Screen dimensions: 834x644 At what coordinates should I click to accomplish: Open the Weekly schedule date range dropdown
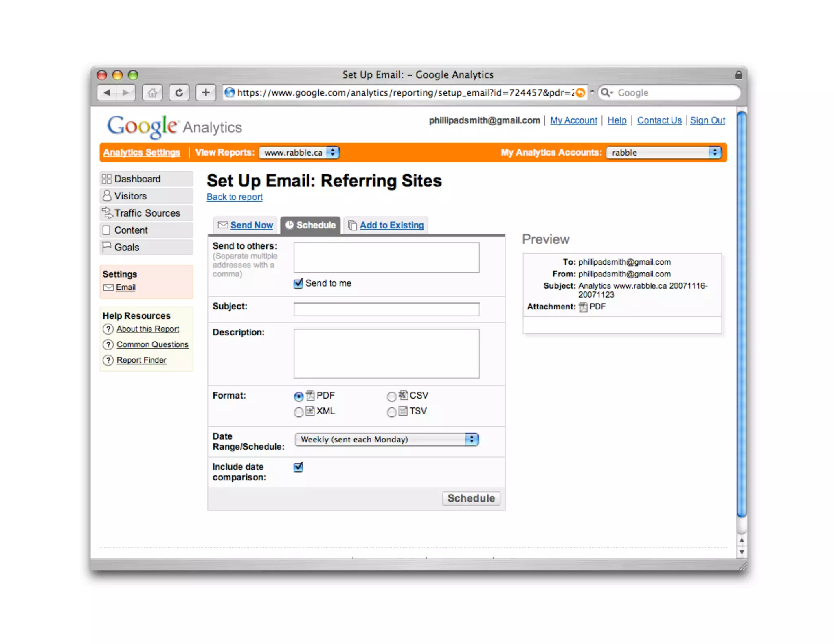click(x=386, y=440)
